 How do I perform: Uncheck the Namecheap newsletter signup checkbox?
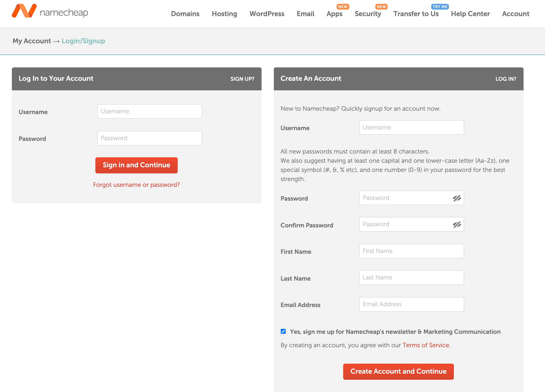coord(283,332)
